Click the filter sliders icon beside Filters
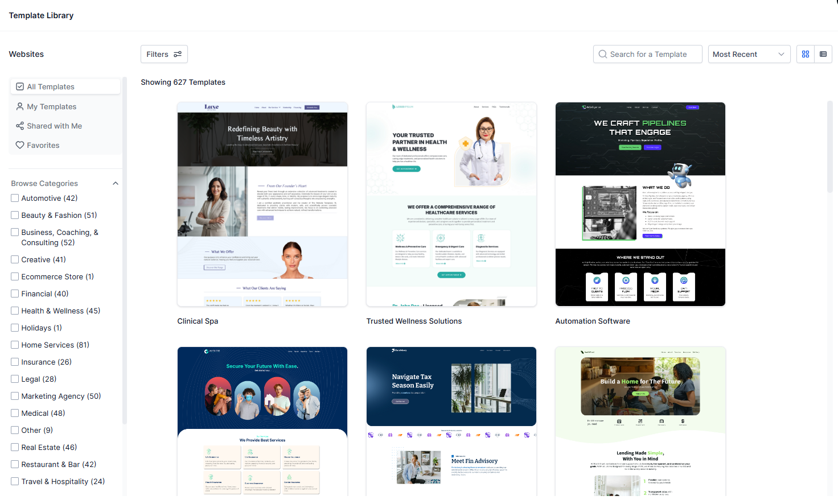 (x=177, y=53)
